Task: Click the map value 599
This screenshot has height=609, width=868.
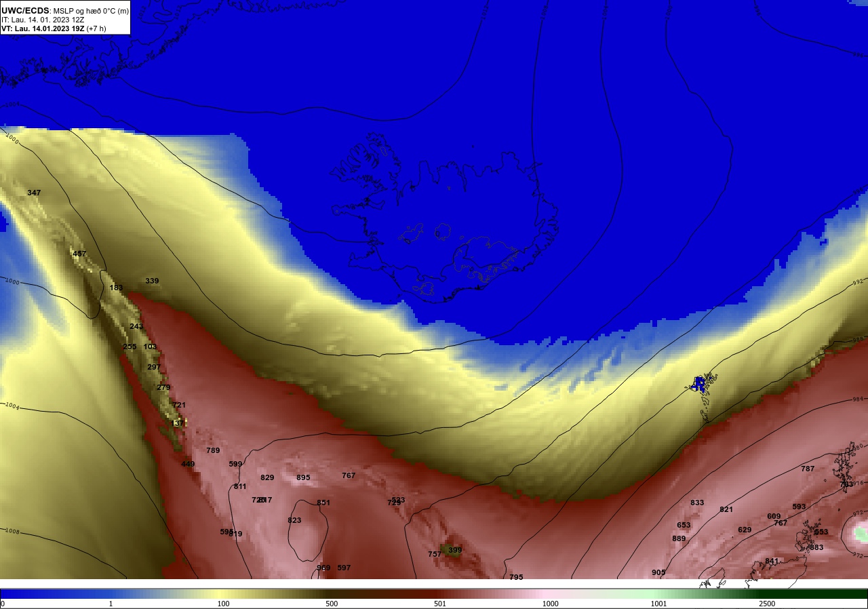Action: click(x=235, y=464)
